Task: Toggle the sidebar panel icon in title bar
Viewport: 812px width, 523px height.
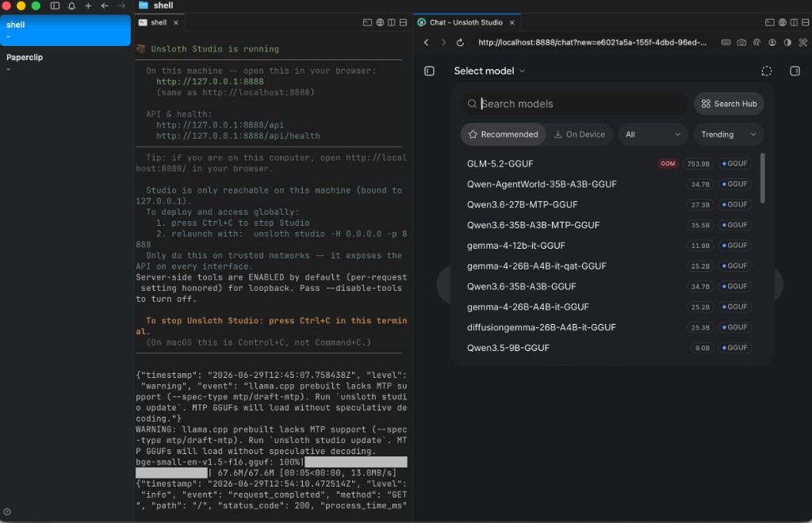Action: [x=55, y=6]
